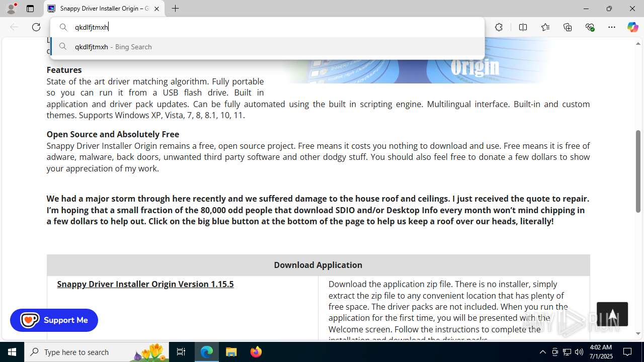Open the Extensions puzzle icon

tap(499, 27)
